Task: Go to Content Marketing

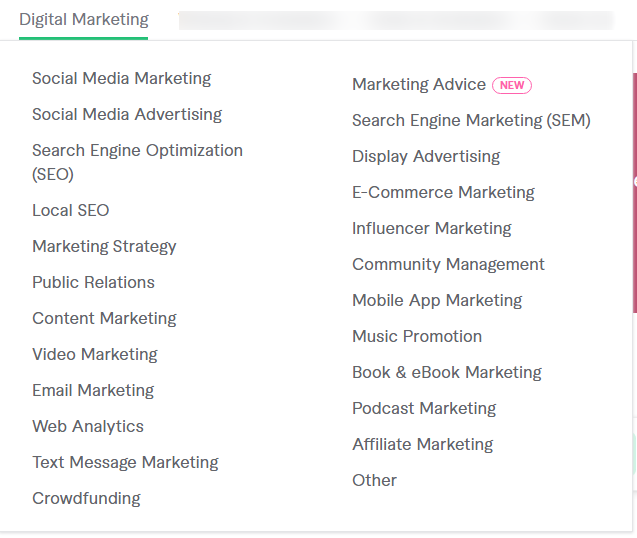Action: coord(104,318)
